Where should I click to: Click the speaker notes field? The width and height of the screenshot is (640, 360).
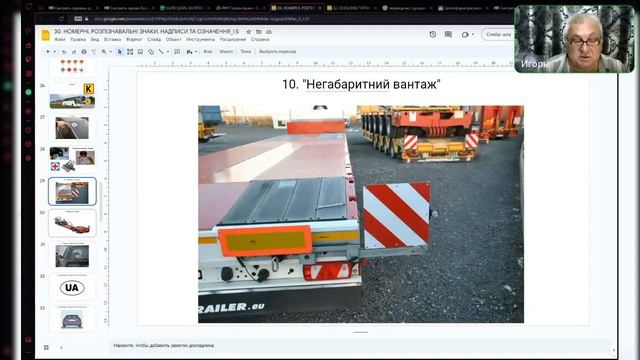[361, 345]
